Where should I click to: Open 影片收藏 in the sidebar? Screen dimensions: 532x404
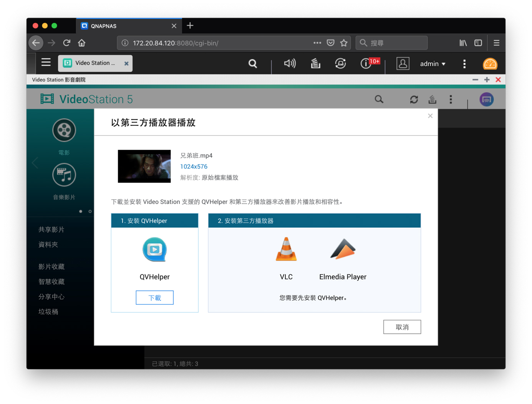51,266
